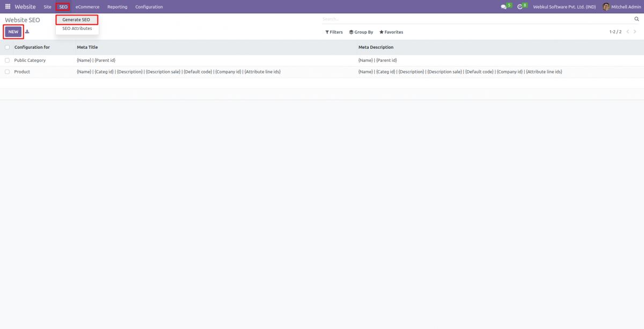The image size is (644, 329).
Task: Open SEO Attributes menu entry
Action: (x=77, y=28)
